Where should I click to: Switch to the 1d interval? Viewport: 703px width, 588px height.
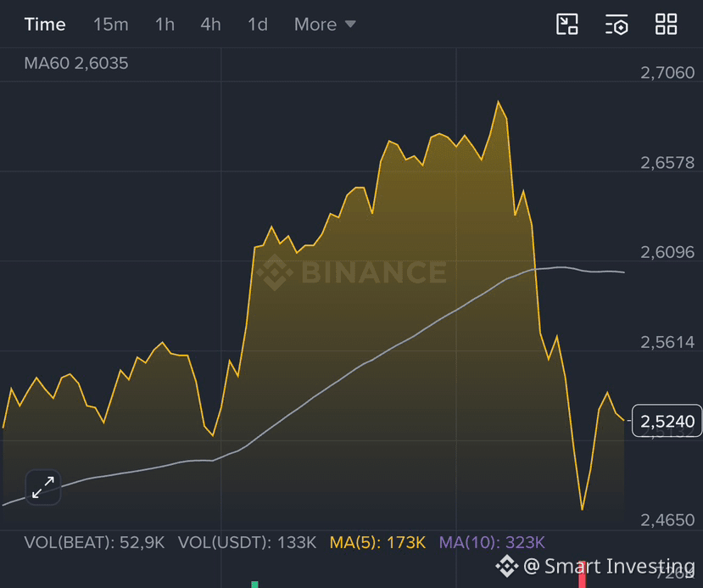pyautogui.click(x=258, y=25)
